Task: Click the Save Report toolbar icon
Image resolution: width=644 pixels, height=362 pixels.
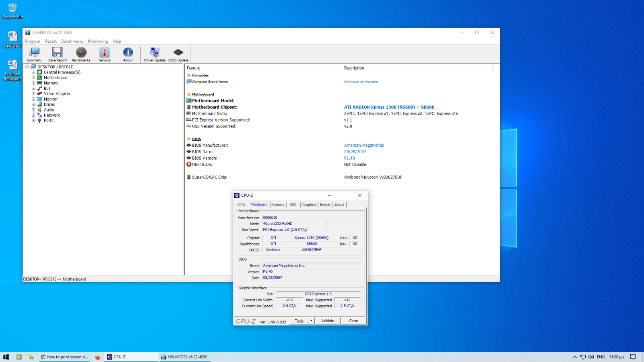Action: coord(58,54)
